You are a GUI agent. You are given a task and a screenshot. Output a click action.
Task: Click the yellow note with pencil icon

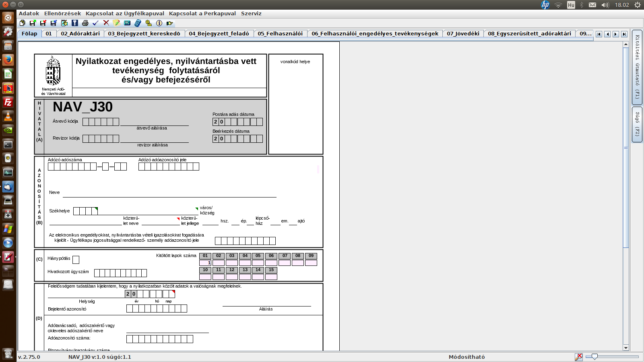pyautogui.click(x=116, y=23)
